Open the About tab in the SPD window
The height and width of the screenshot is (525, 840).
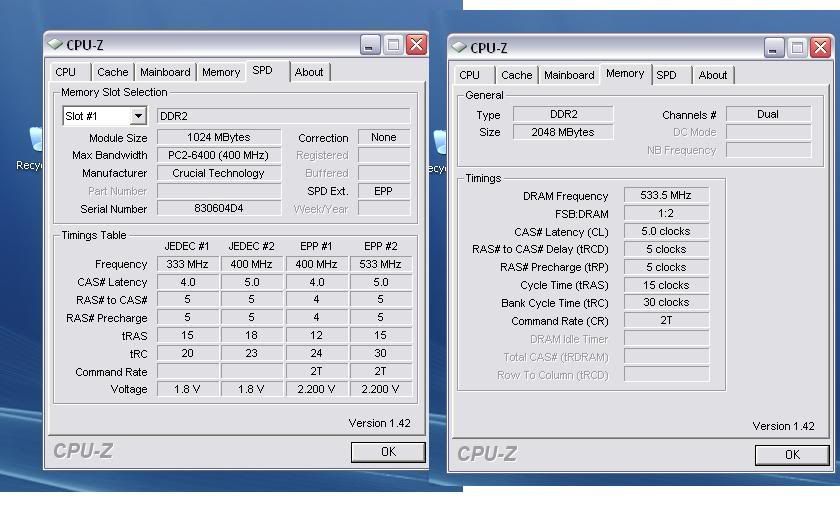309,72
